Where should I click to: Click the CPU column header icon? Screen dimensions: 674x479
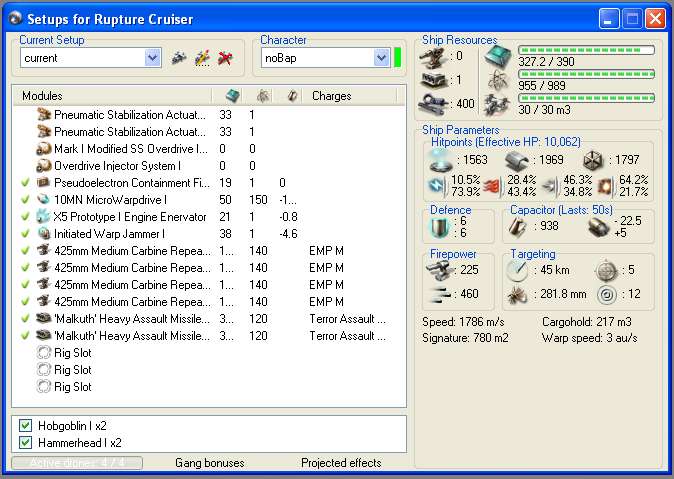pyautogui.click(x=232, y=96)
